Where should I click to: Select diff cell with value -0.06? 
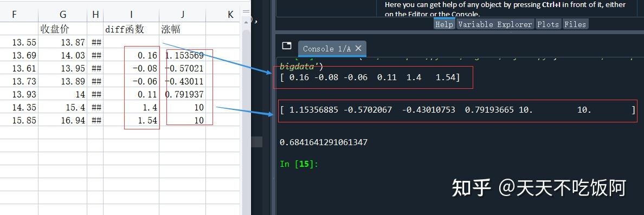pyautogui.click(x=131, y=81)
